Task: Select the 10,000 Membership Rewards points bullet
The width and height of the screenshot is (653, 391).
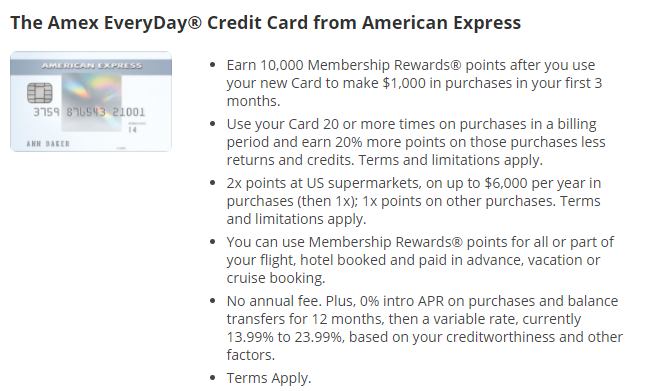Action: point(414,83)
